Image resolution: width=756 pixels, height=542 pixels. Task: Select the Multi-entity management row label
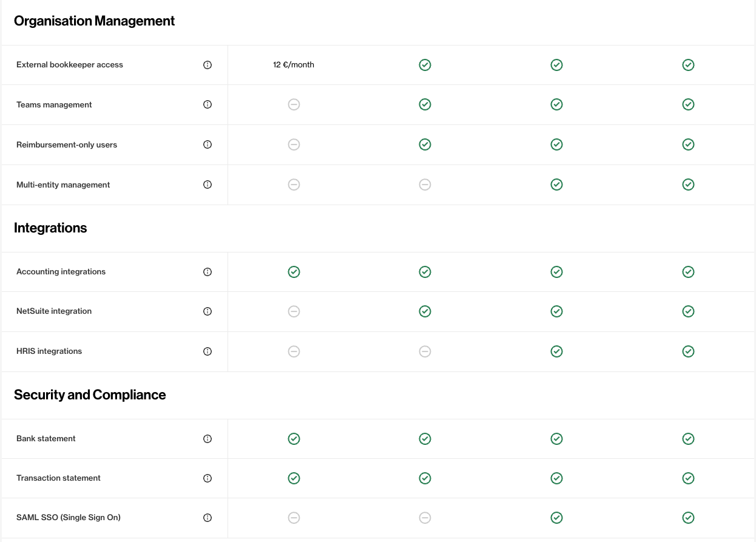tap(63, 185)
